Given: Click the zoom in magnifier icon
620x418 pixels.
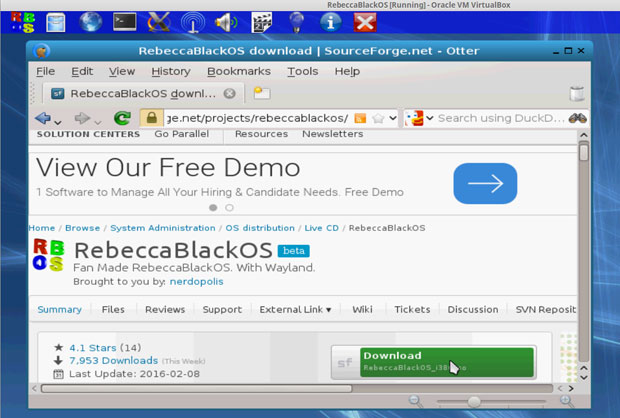Looking at the screenshot, I should pyautogui.click(x=567, y=401).
